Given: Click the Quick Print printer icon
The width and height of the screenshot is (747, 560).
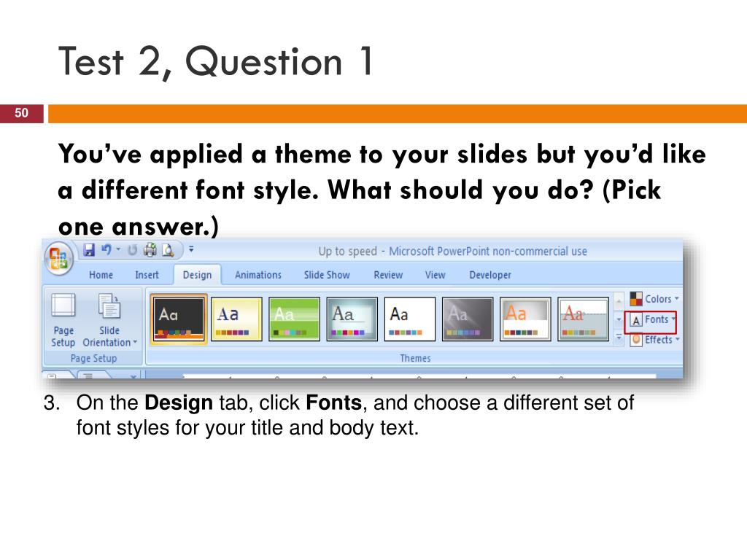Looking at the screenshot, I should point(150,250).
